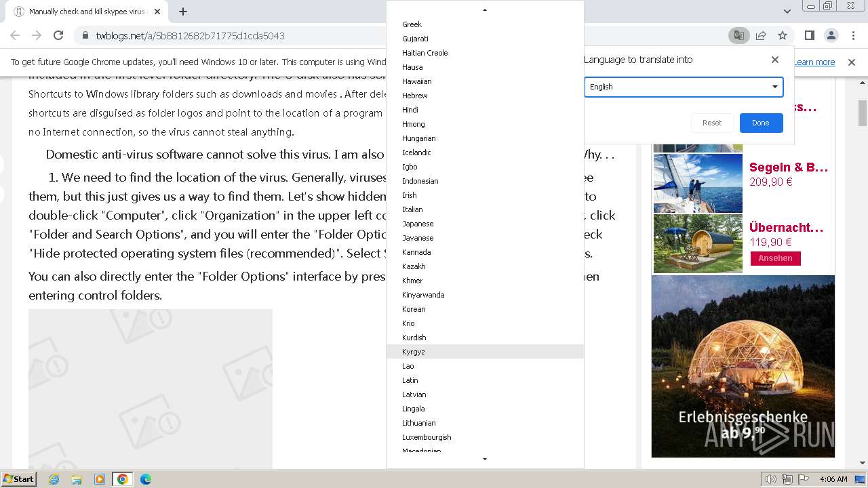Image resolution: width=868 pixels, height=488 pixels.
Task: Choose Japanese as target language
Action: pyautogui.click(x=485, y=224)
